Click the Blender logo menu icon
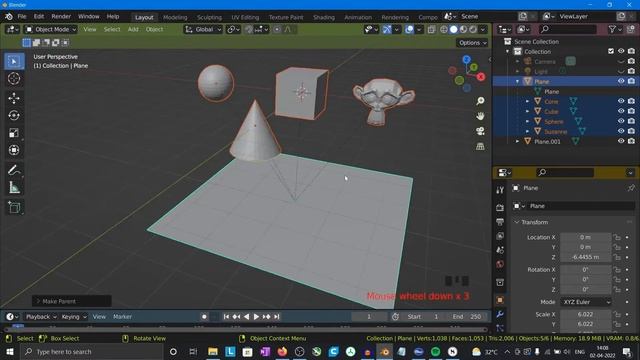640x360 pixels. pos(9,17)
